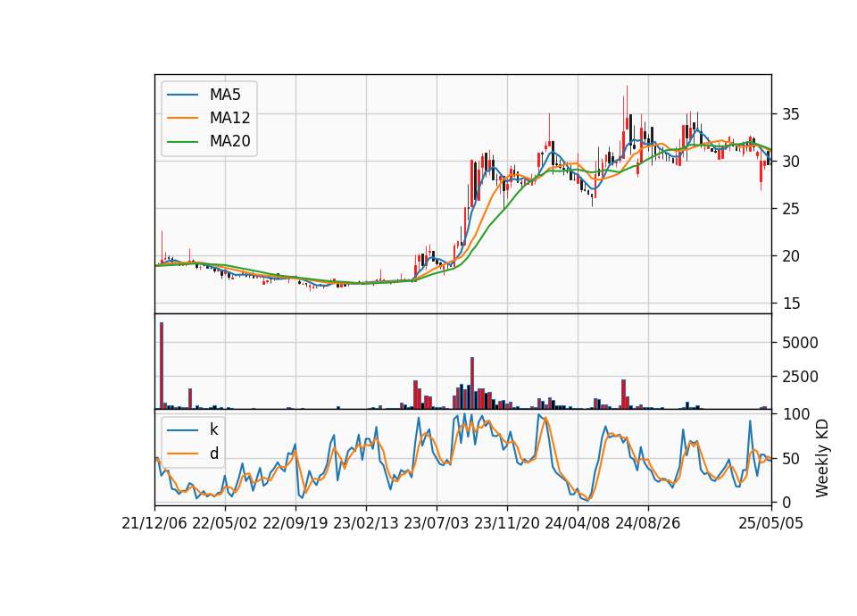The width and height of the screenshot is (857, 616).
Task: Click the 23/07/03 date tick label
Action: click(437, 523)
